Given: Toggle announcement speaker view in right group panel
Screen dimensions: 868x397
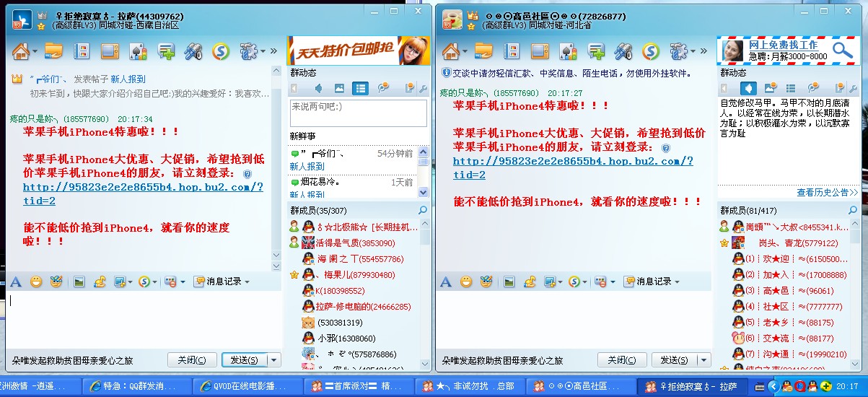Looking at the screenshot, I should pyautogui.click(x=749, y=88).
